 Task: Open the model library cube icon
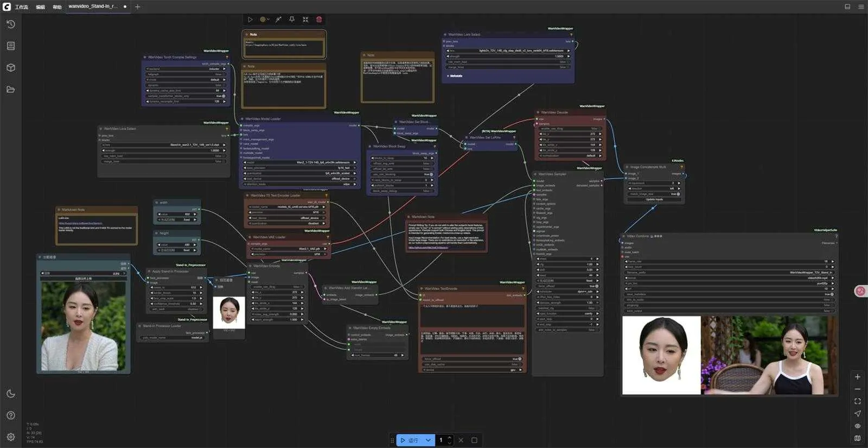pos(10,67)
